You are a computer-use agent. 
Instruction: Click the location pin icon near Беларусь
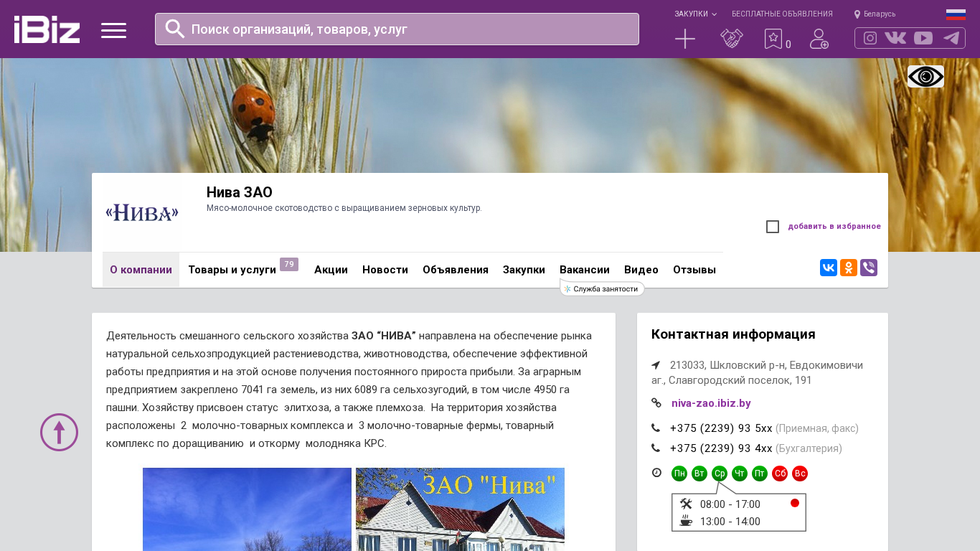[x=857, y=14]
